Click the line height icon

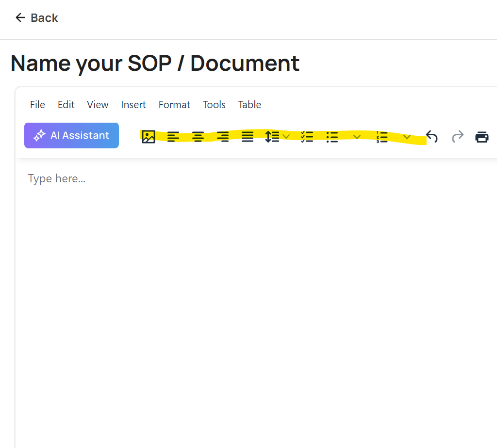pos(272,137)
